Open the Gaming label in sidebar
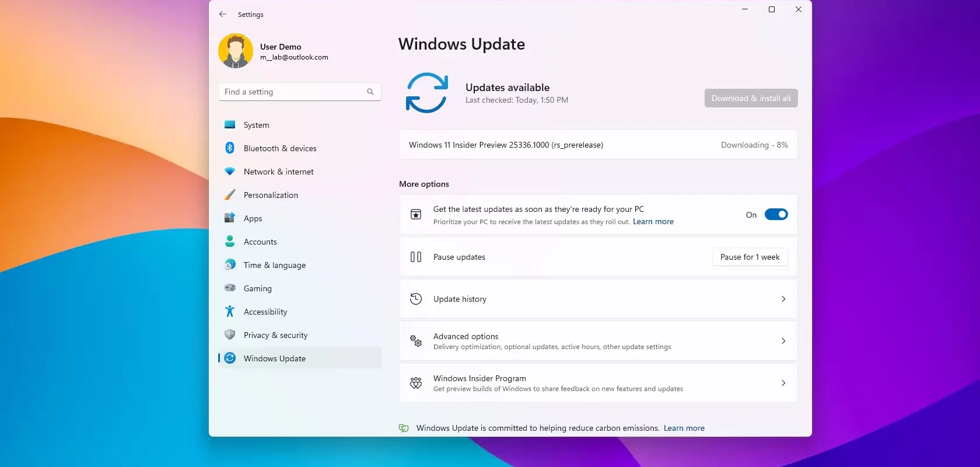980x467 pixels. 258,288
